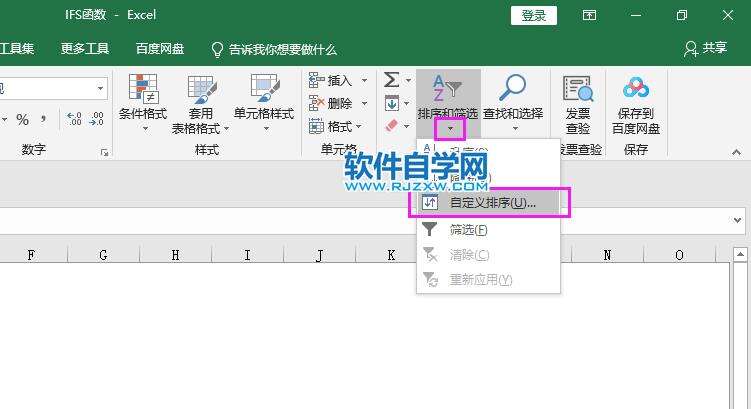Choose Custom Sort (自定义排序) menu item
This screenshot has height=409, width=751.
pyautogui.click(x=488, y=203)
